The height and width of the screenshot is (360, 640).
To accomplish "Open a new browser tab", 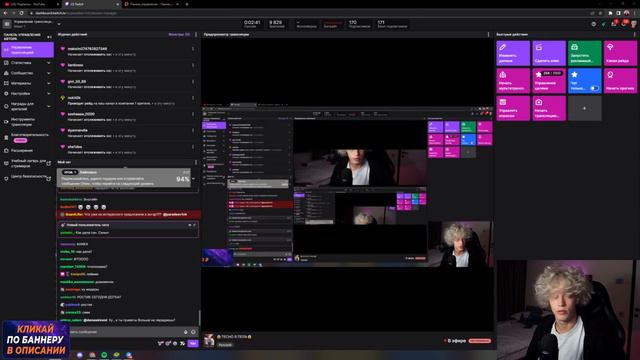I will pyautogui.click(x=187, y=4).
